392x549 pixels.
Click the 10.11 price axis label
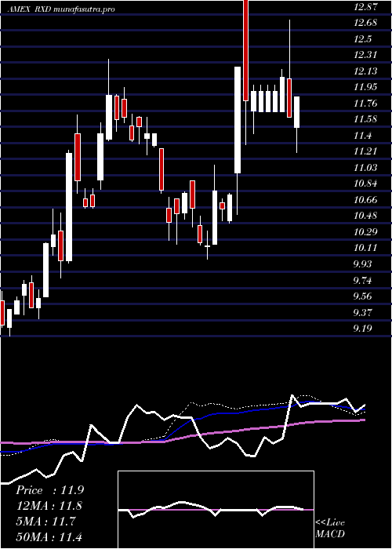tap(366, 248)
